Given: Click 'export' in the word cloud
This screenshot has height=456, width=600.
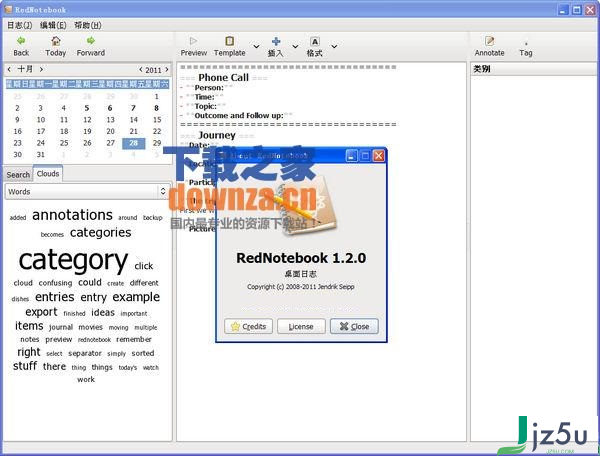Looking at the screenshot, I should point(41,312).
